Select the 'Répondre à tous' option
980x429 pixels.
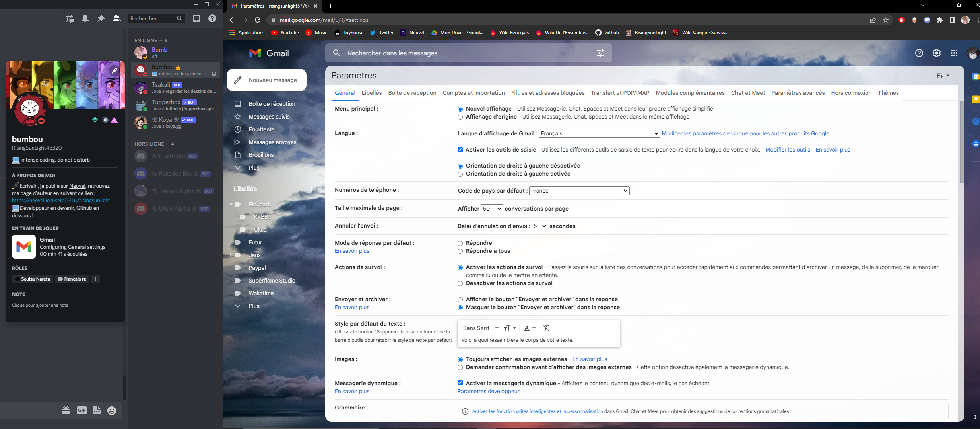click(460, 251)
